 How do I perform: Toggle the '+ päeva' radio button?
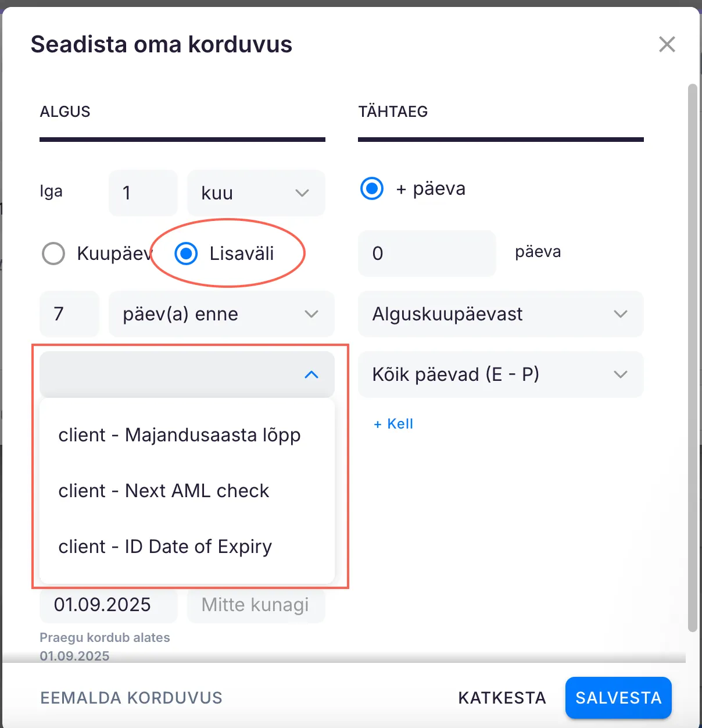372,188
